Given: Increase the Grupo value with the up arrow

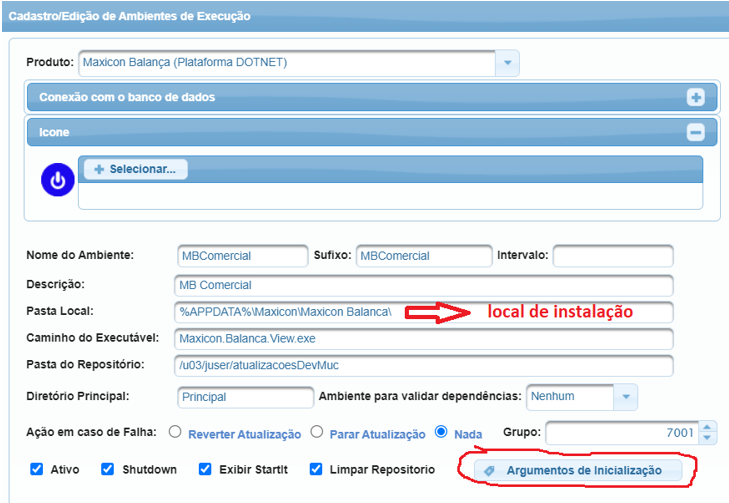Looking at the screenshot, I should pos(707,427).
